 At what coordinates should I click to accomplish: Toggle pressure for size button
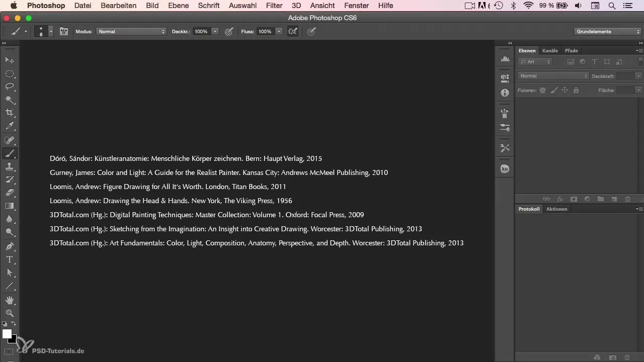coord(311,31)
